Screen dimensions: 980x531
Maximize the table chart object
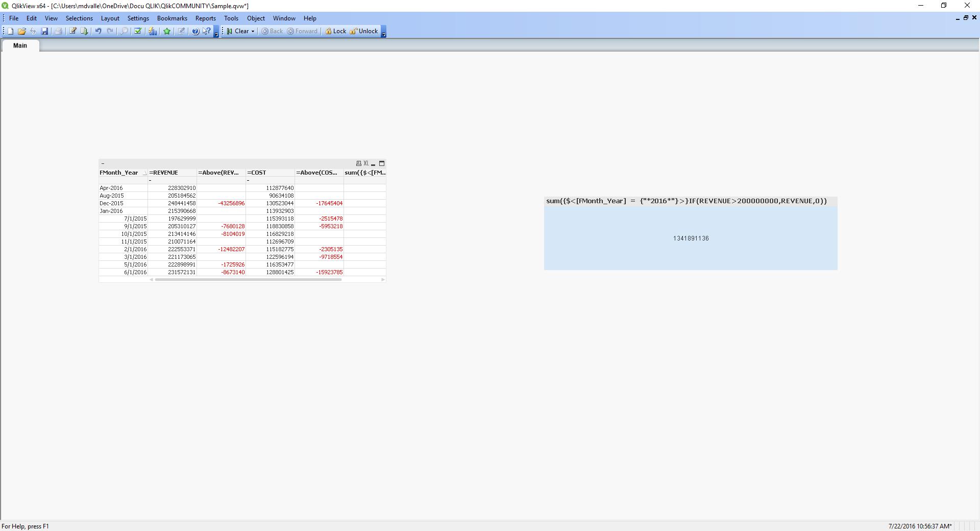pos(382,163)
